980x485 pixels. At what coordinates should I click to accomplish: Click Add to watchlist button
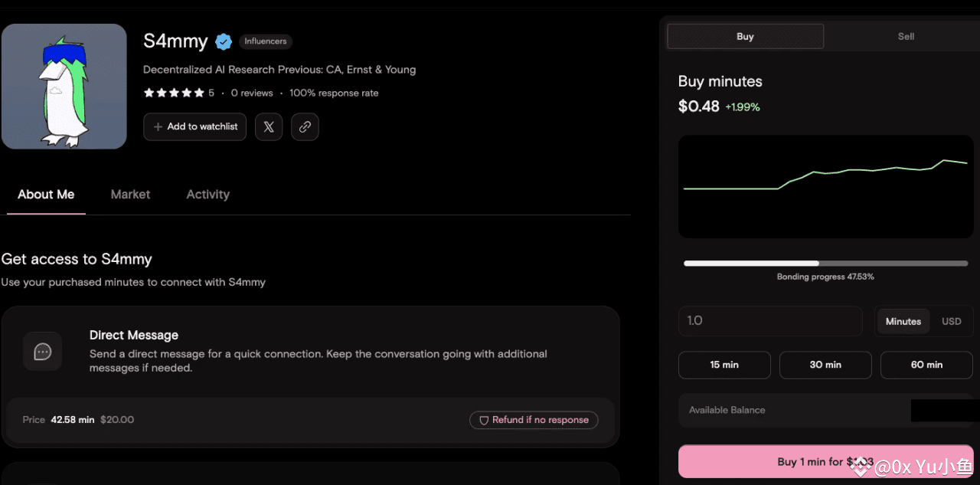195,127
